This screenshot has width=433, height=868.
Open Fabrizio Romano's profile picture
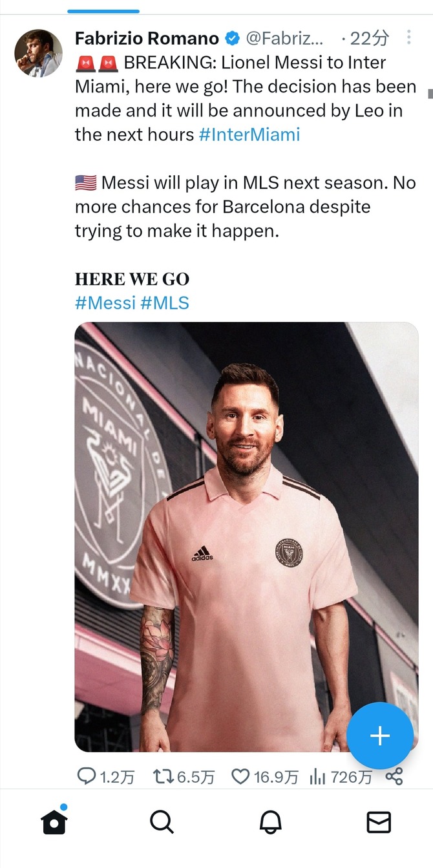pyautogui.click(x=39, y=53)
